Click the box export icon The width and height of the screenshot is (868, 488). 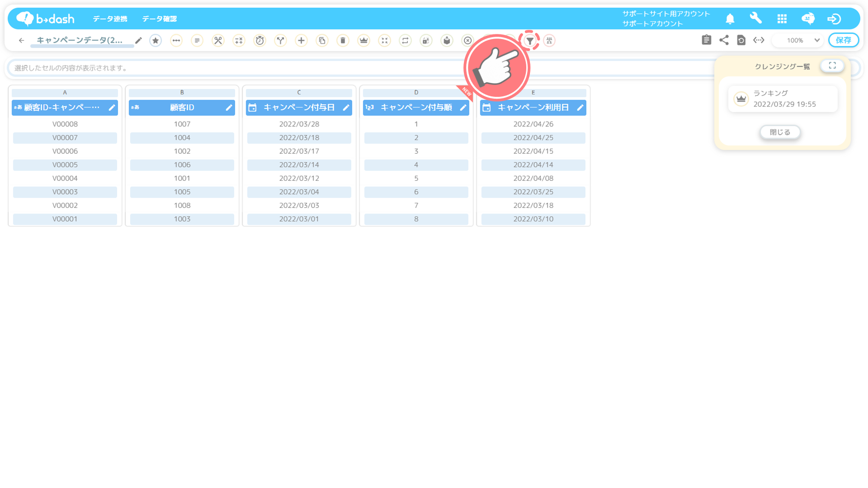447,40
